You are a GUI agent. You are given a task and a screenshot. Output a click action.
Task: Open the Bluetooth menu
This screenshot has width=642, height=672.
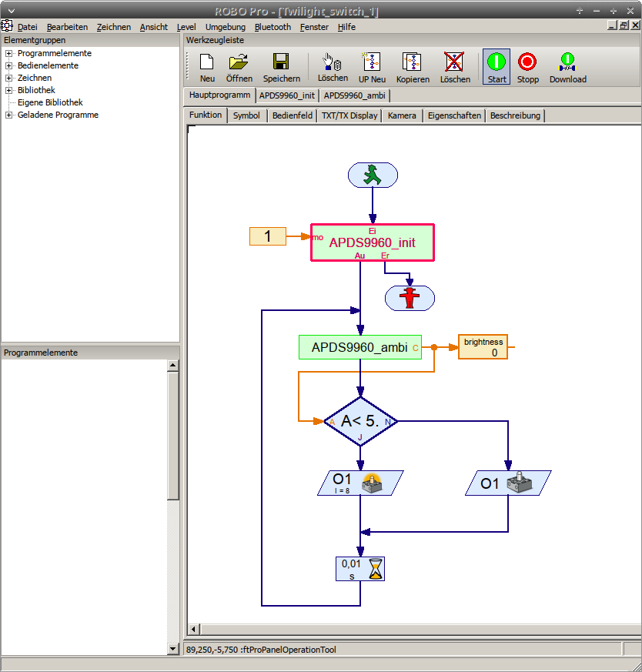(273, 27)
